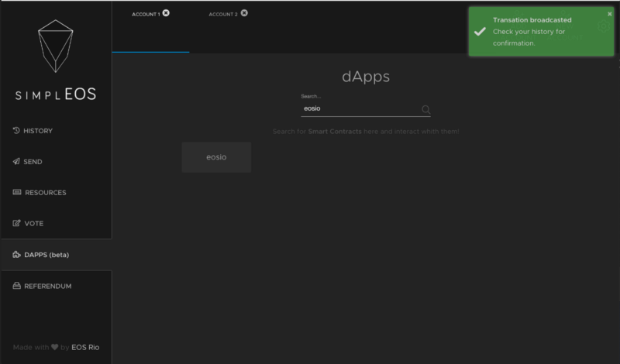Click the 'Check your history for confirmation' message

click(x=529, y=37)
